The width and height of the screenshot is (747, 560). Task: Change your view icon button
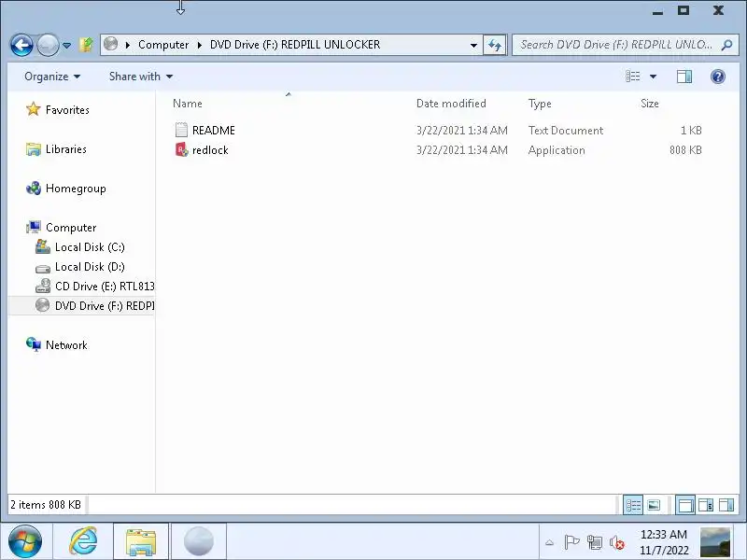633,77
